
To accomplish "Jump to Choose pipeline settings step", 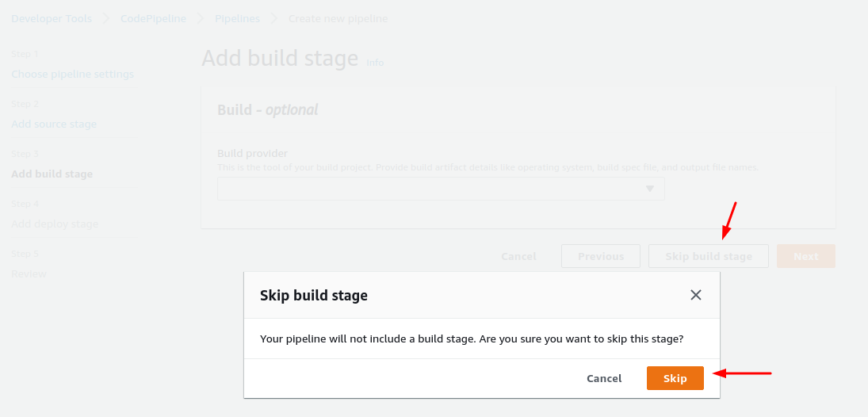I will 72,75.
